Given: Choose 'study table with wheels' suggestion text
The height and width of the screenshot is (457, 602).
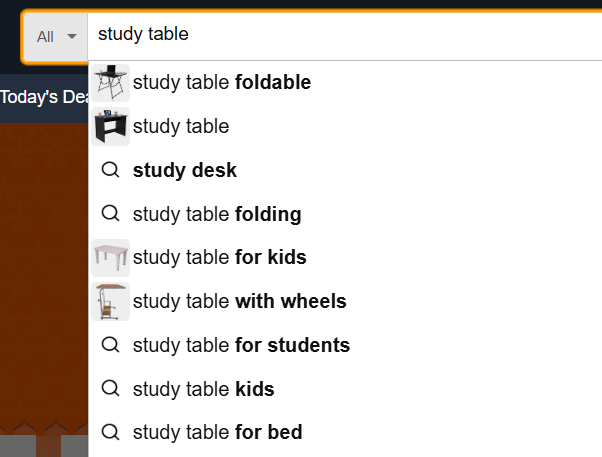Looking at the screenshot, I should 239,301.
